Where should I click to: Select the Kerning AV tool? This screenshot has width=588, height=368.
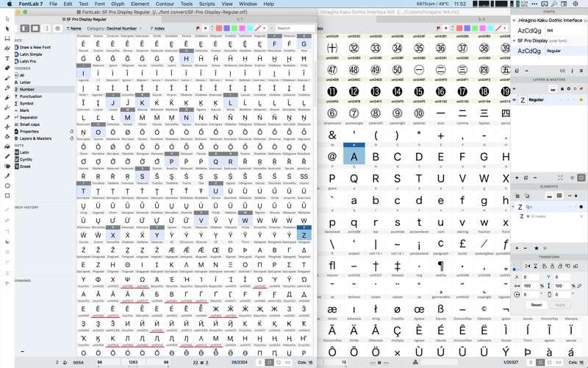coord(7,49)
